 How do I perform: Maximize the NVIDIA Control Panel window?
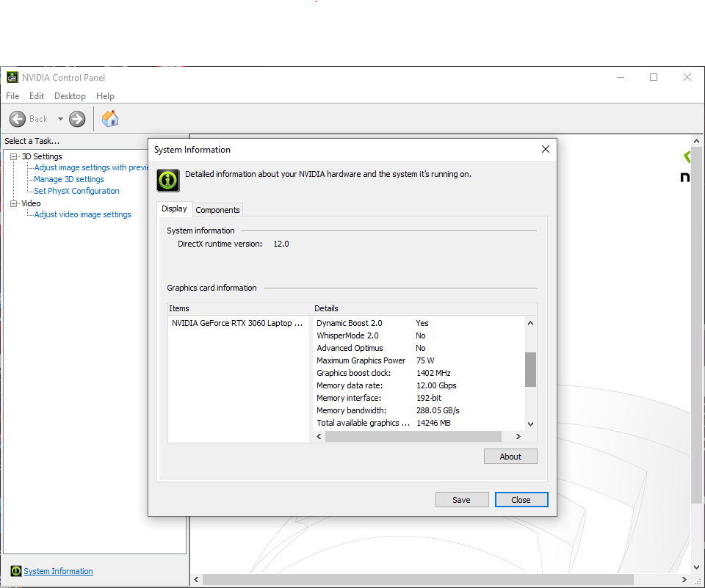pyautogui.click(x=654, y=77)
